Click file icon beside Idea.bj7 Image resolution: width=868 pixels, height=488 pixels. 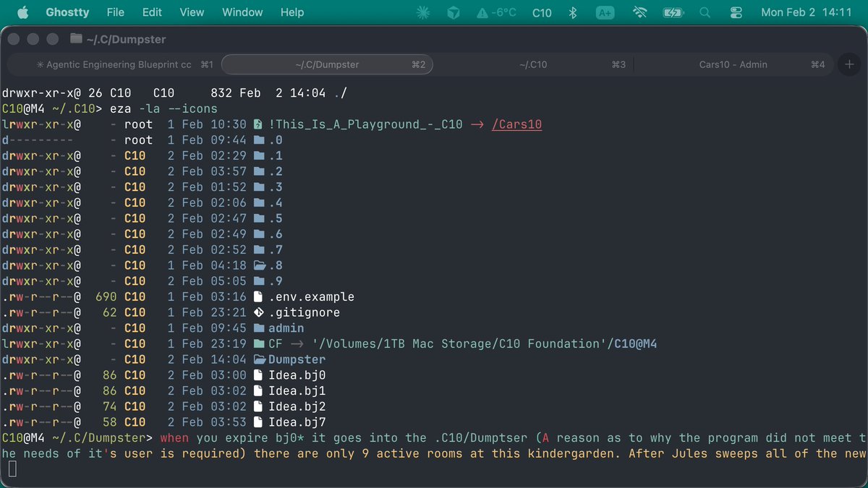pos(259,422)
